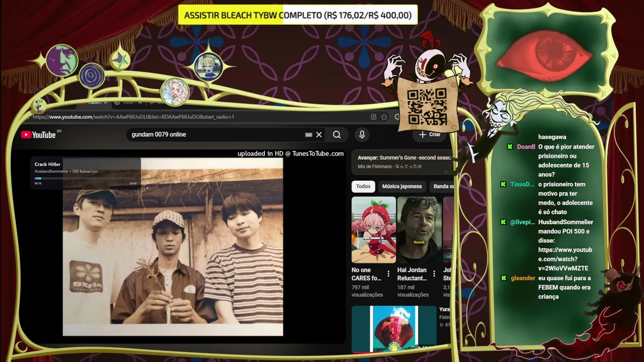Image resolution: width=644 pixels, height=362 pixels.
Task: Click the blonde anime girl avatar bubble
Action: pyautogui.click(x=209, y=66)
